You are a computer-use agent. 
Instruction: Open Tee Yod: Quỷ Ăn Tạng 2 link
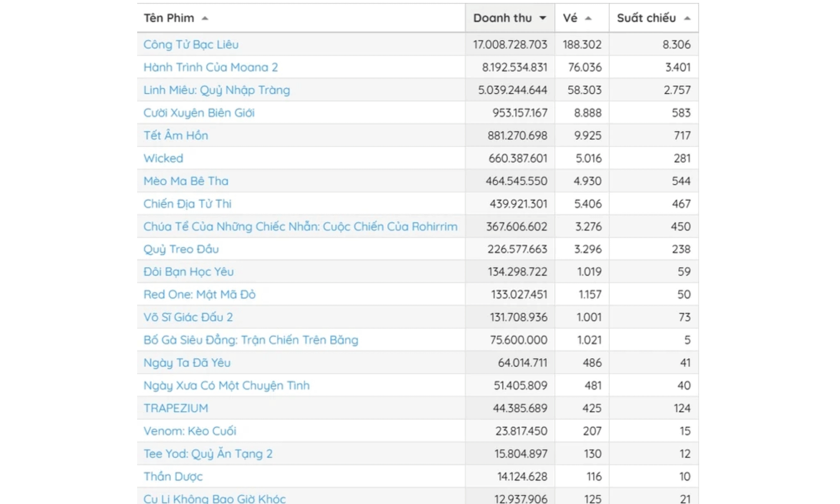pos(208,454)
